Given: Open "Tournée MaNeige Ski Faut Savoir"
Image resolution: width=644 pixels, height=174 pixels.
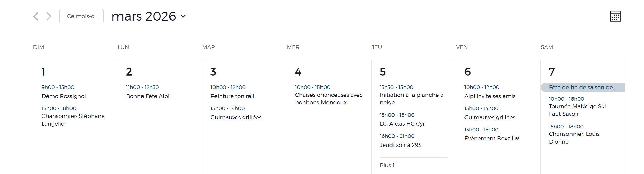Looking at the screenshot, I should pyautogui.click(x=577, y=110).
